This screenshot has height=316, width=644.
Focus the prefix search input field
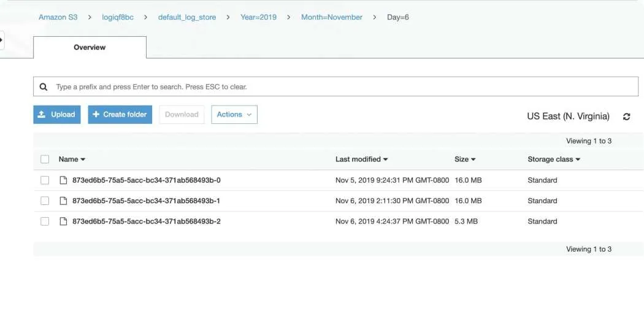point(335,87)
